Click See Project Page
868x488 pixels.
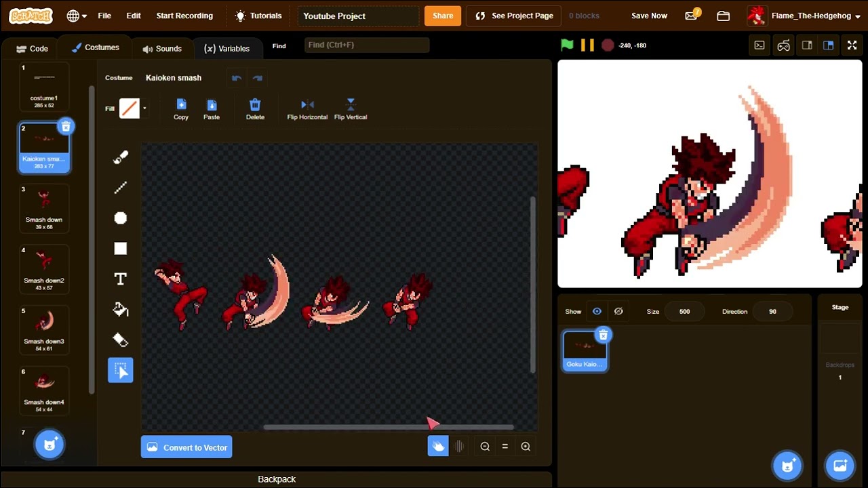515,16
